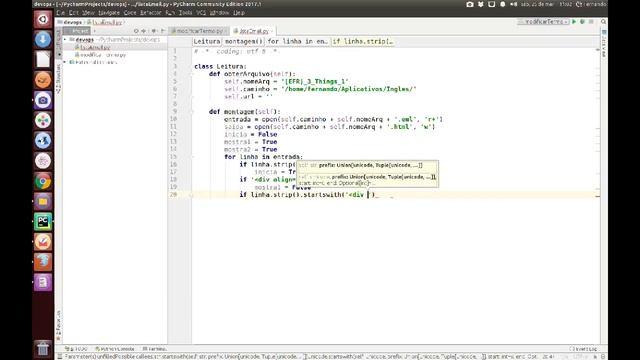Click the volume icon in system tray
The width and height of the screenshot is (640, 360).
513,4
